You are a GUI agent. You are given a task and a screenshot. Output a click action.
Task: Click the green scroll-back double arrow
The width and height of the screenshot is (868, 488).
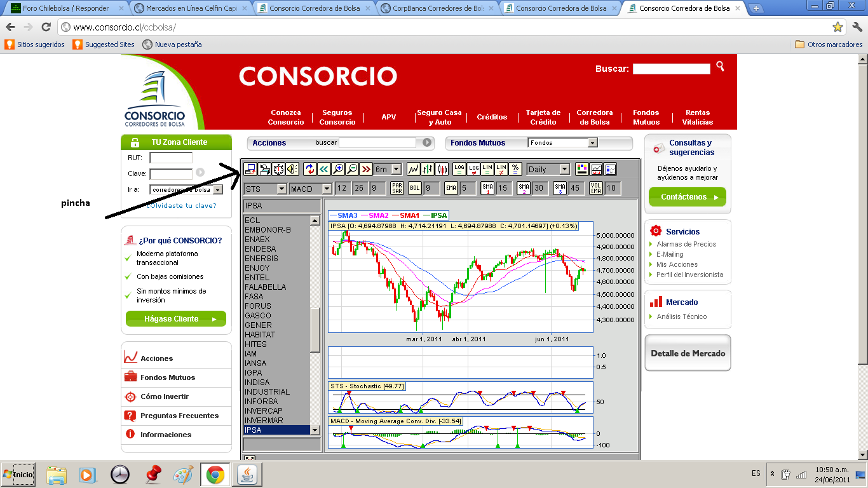(x=324, y=169)
